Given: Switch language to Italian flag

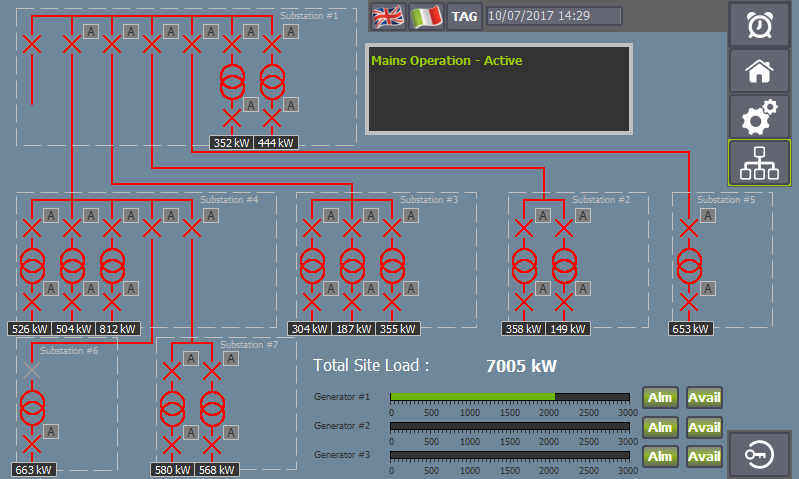Looking at the screenshot, I should [x=426, y=16].
